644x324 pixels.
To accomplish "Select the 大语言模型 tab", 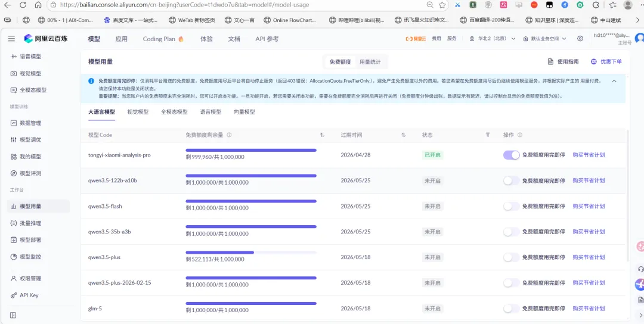I will (x=101, y=112).
